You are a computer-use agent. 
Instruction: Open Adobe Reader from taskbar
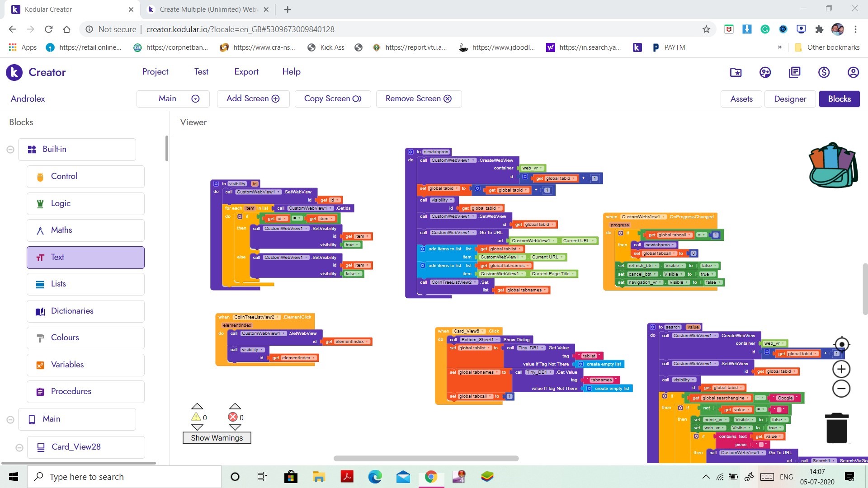click(347, 477)
